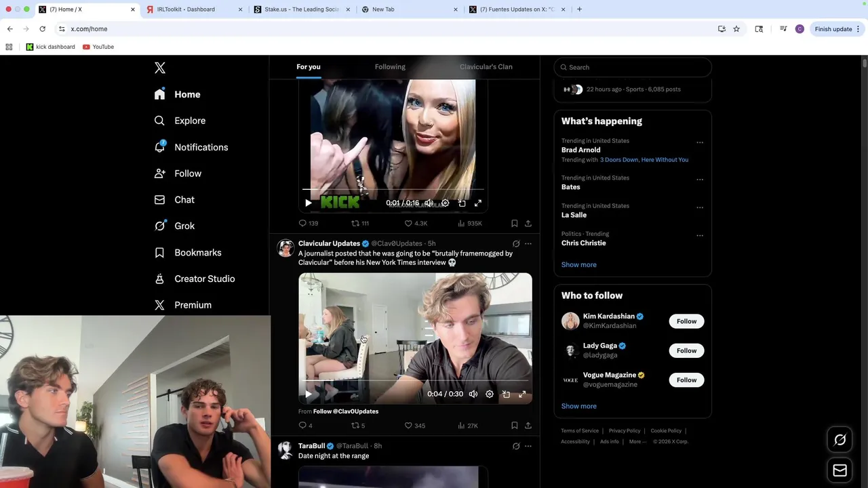868x488 pixels.
Task: Follow Vogue Magazine
Action: coord(686,380)
